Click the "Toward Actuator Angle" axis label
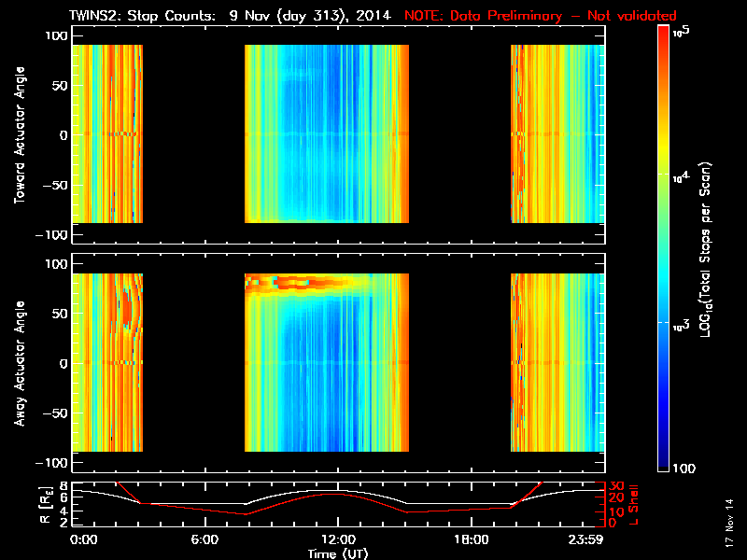Image resolution: width=747 pixels, height=560 pixels. click(x=20, y=135)
